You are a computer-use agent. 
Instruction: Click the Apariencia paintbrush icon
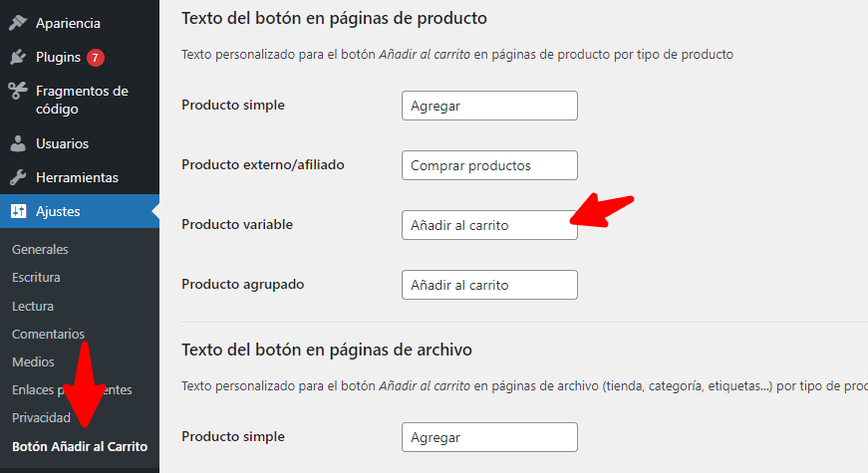pos(18,23)
